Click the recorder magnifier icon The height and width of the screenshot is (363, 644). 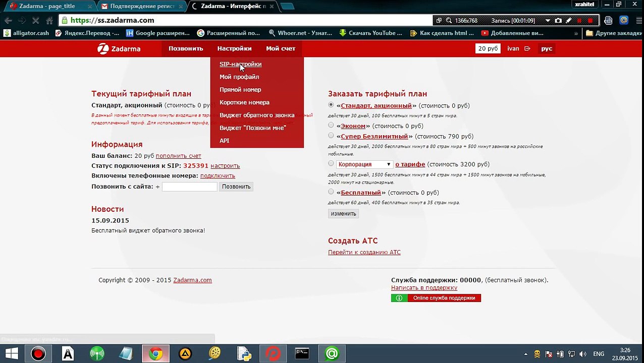pos(449,21)
